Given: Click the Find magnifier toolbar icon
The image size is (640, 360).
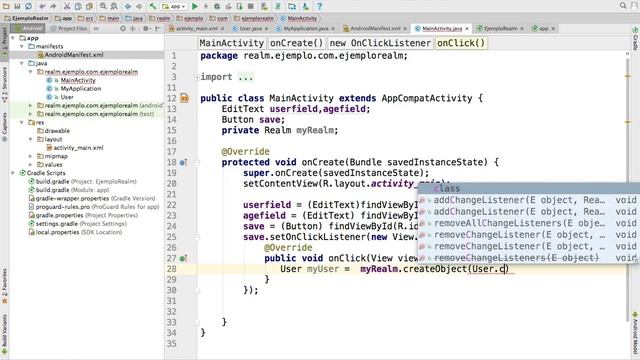Looking at the screenshot, I should pyautogui.click(x=103, y=6).
